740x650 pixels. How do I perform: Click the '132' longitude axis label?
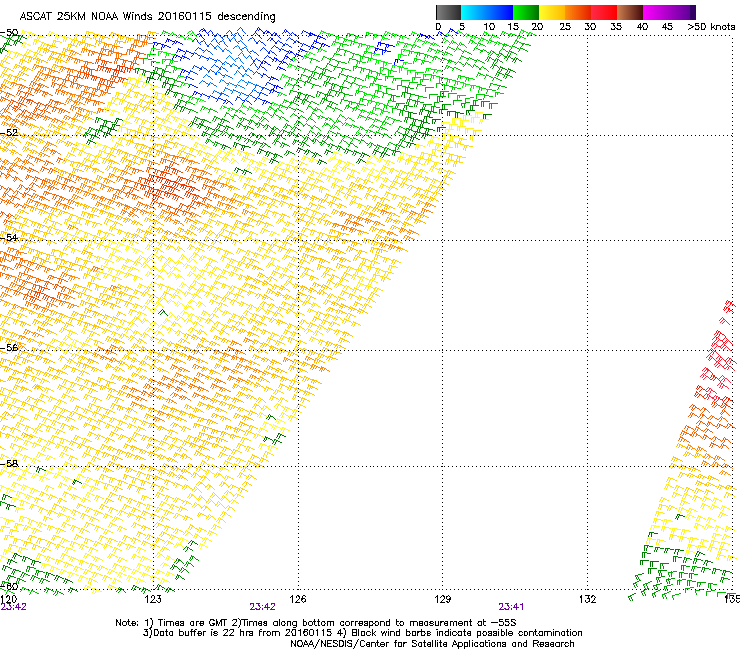point(588,599)
